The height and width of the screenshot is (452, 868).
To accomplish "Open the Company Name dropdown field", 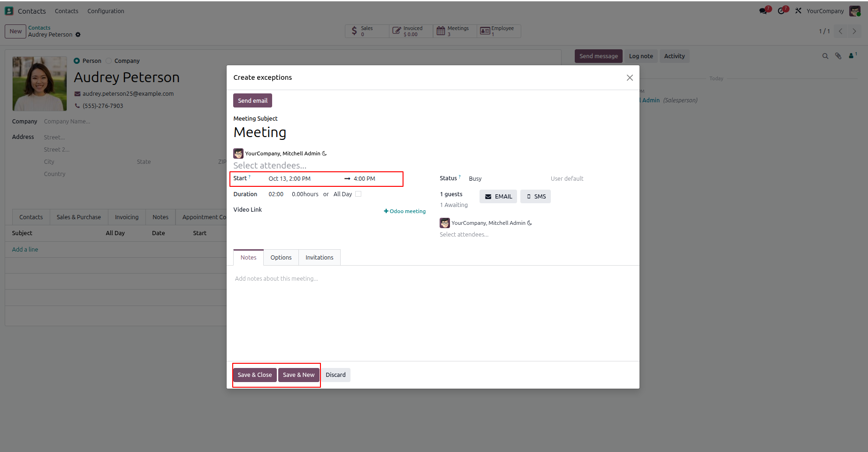I will coord(134,122).
